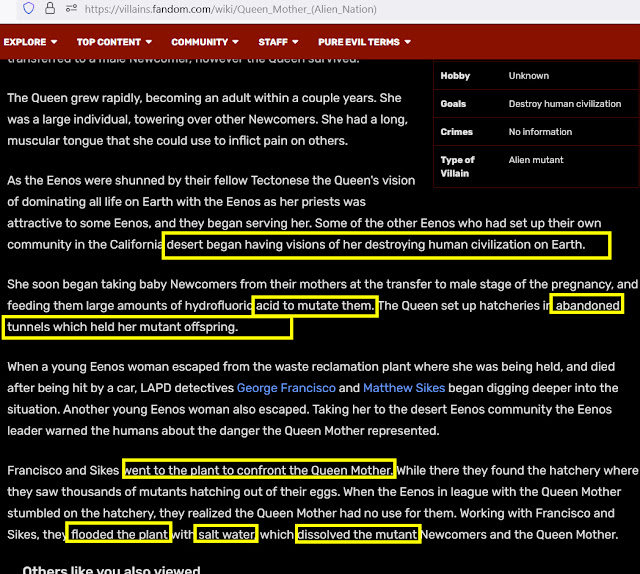Click the 'Type of Villain' label
The width and height of the screenshot is (640, 574).
click(457, 167)
